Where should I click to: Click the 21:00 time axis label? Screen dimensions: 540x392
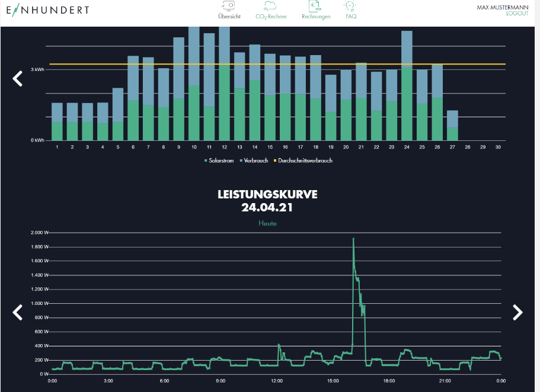[445, 381]
